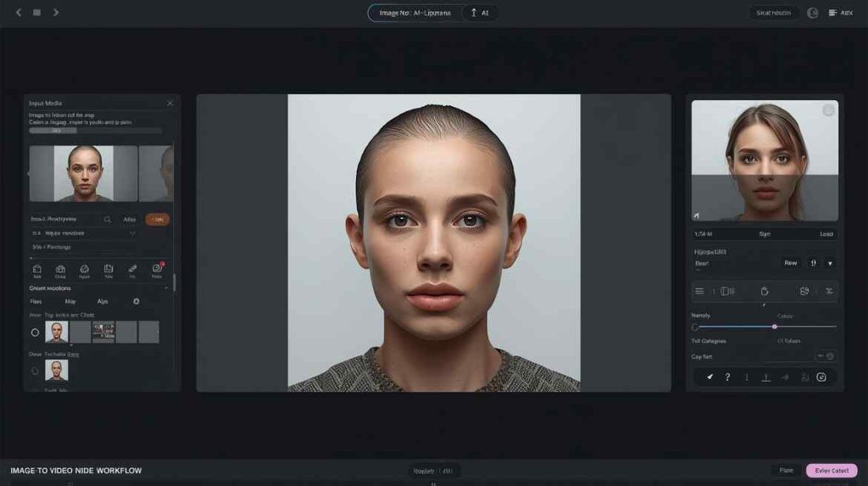The image size is (868, 486).
Task: Click the Syn tab under preview
Action: (x=765, y=234)
